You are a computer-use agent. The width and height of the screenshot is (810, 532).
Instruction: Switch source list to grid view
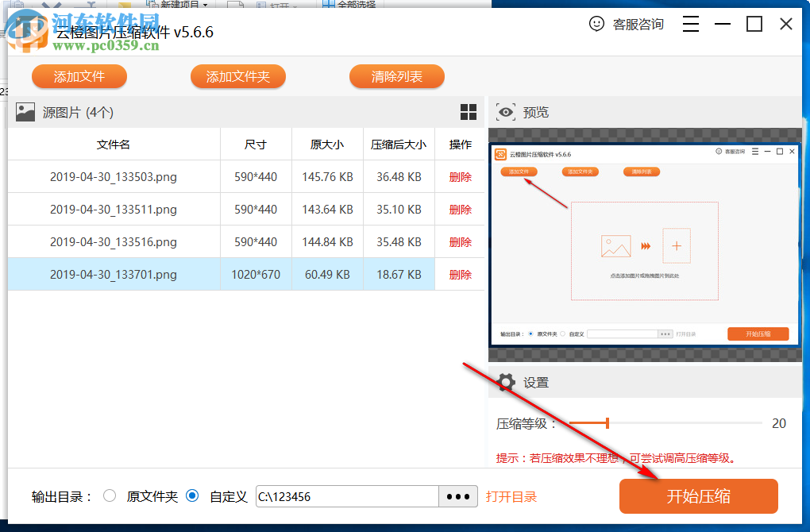[x=469, y=112]
